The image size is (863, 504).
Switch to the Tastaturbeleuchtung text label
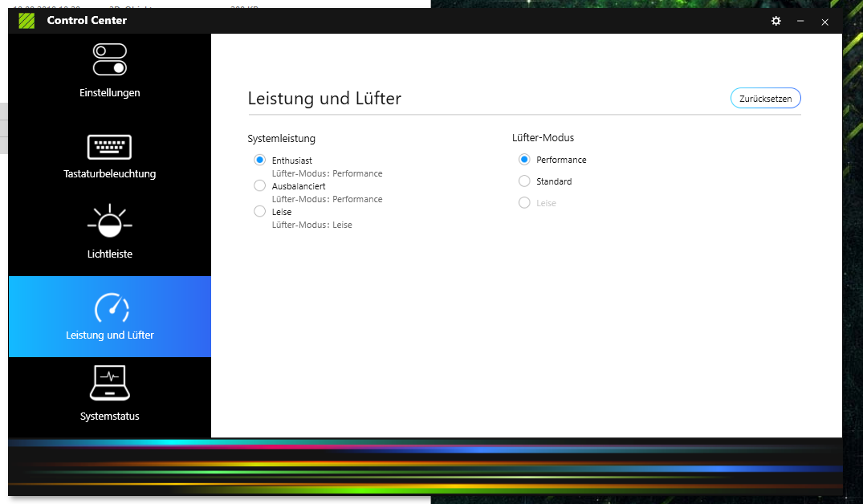pyautogui.click(x=109, y=174)
